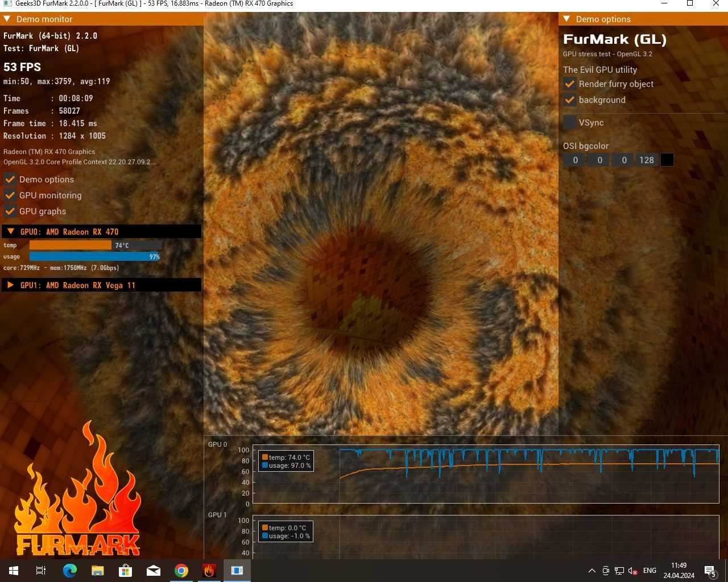Click the Frame time 18.415 ms line
Screen dimensions: 728x582
(x=50, y=123)
